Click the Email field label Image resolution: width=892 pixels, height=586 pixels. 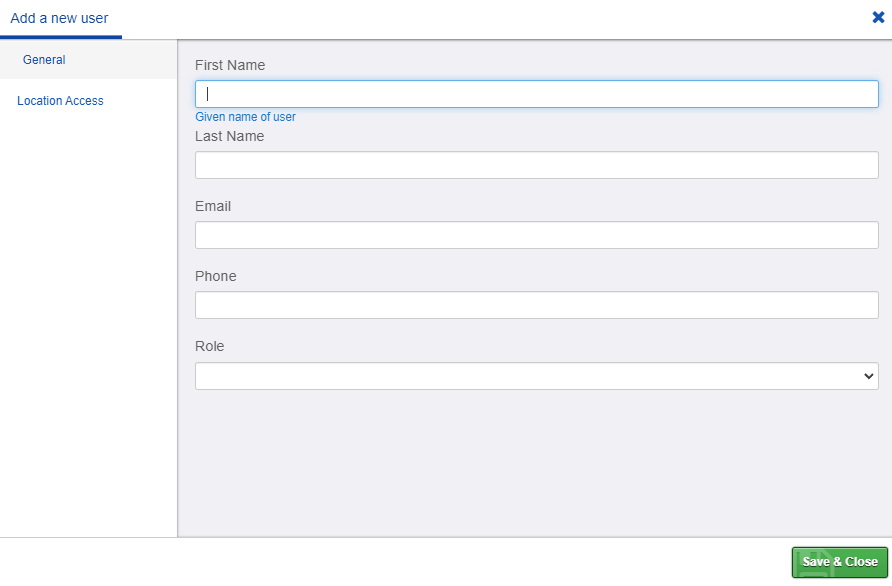click(x=212, y=206)
